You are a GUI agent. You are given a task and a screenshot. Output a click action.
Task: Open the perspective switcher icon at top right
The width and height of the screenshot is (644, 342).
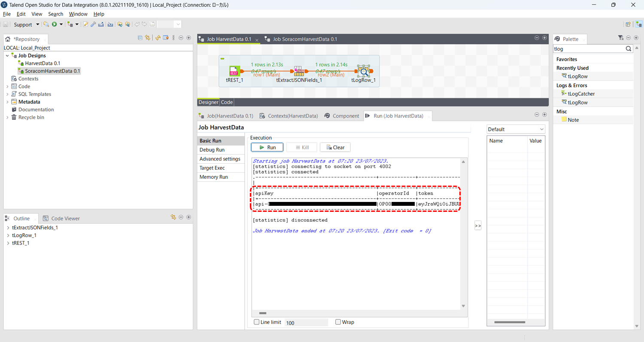(628, 24)
